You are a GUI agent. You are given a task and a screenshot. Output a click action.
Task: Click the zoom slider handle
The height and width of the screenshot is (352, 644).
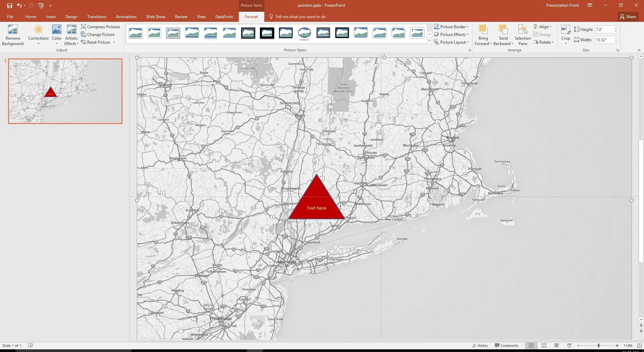598,346
